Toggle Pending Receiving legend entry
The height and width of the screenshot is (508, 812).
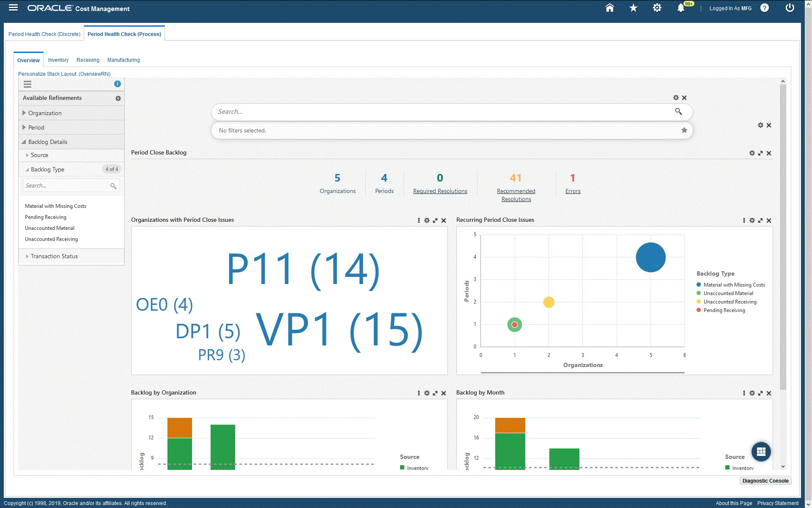[x=724, y=310]
